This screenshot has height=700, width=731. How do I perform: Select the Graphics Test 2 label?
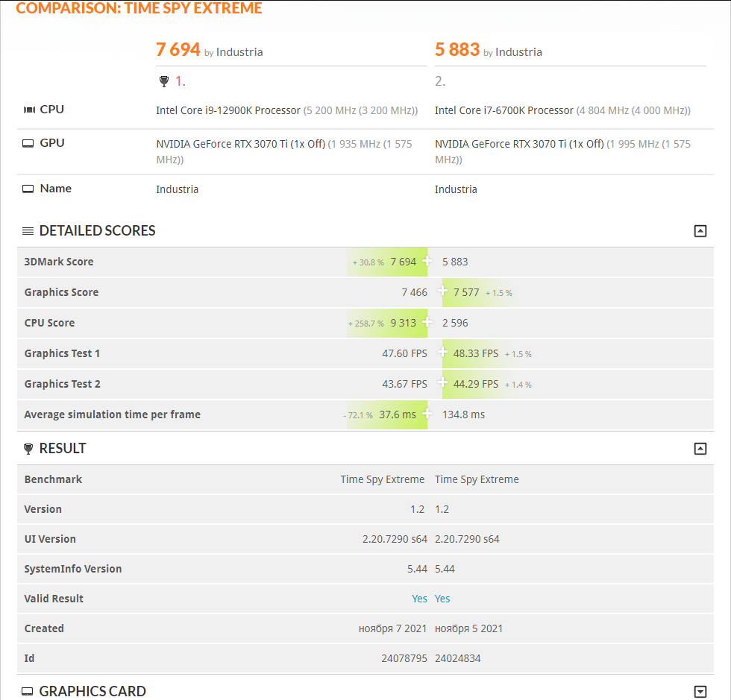(x=63, y=384)
